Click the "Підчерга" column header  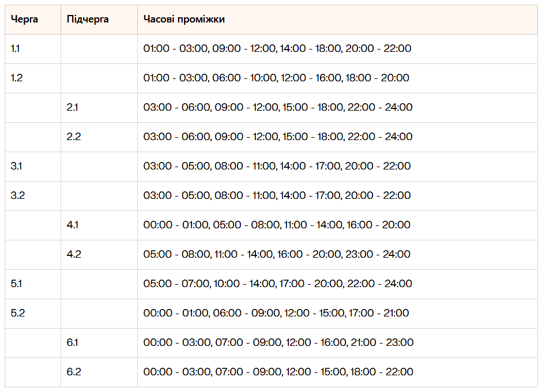pos(88,20)
